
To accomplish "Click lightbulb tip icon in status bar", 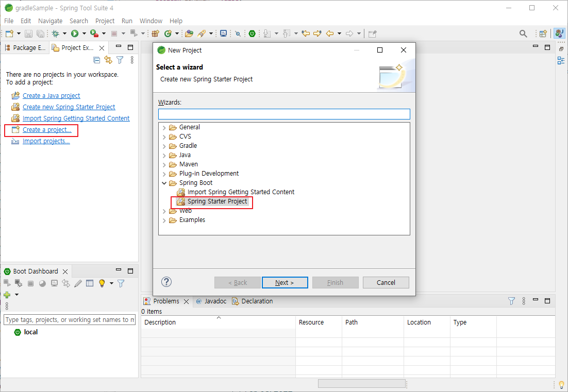I will pos(561,384).
